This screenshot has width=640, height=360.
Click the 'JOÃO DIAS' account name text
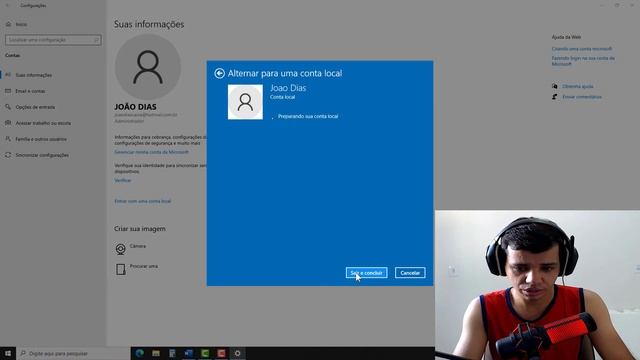point(135,107)
